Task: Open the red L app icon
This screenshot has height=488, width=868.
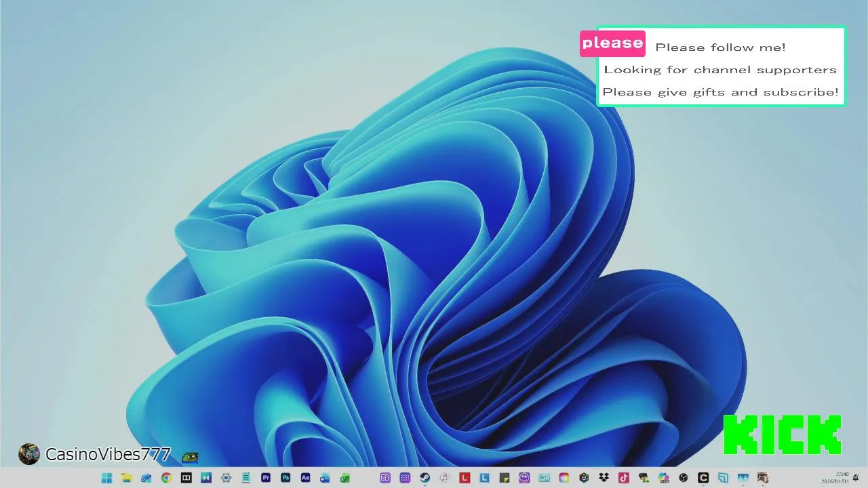Action: tap(465, 478)
